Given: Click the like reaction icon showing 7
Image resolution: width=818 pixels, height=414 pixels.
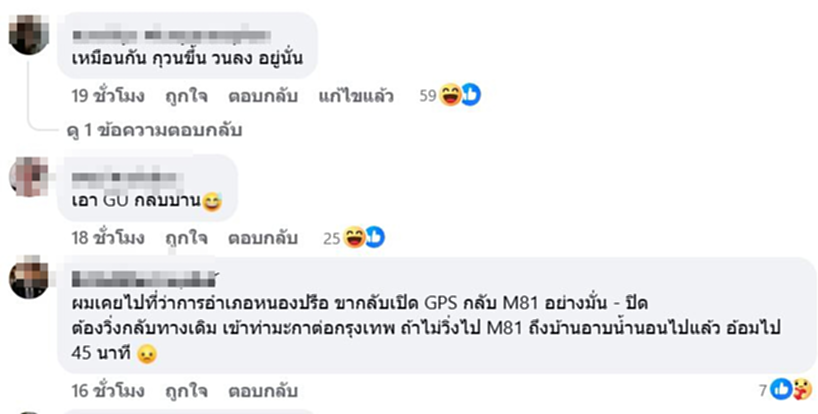Looking at the screenshot, I should [x=781, y=388].
